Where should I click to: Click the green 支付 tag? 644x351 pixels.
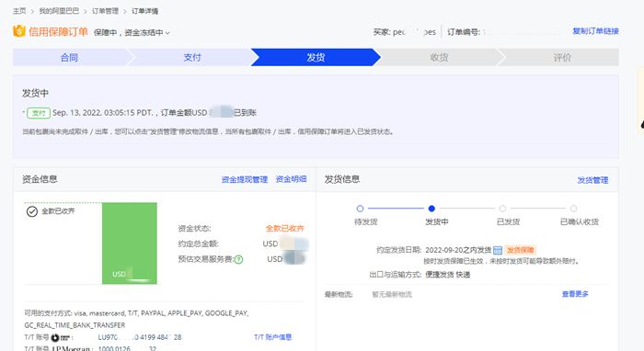click(39, 113)
